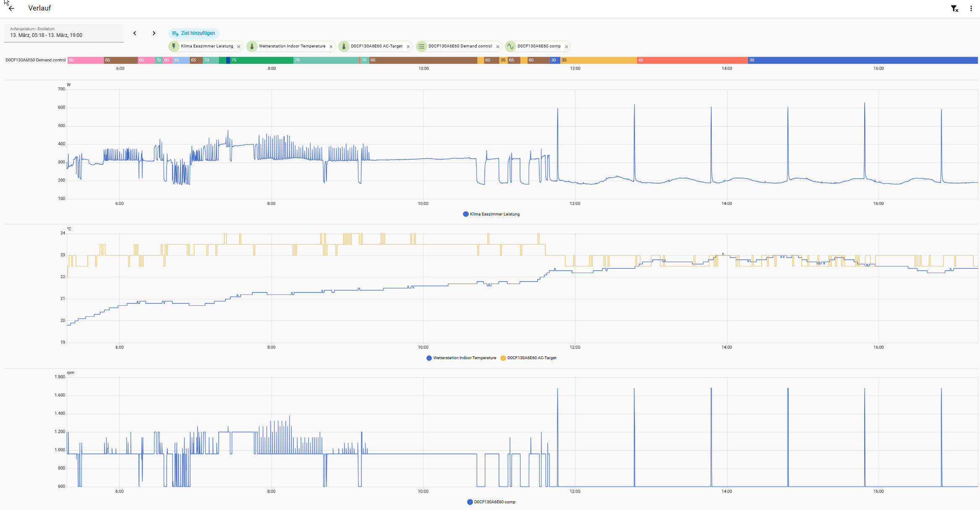
Task: Click the thermometer icon on D0CF130A6E60 AC-Target chip
Action: pos(344,46)
